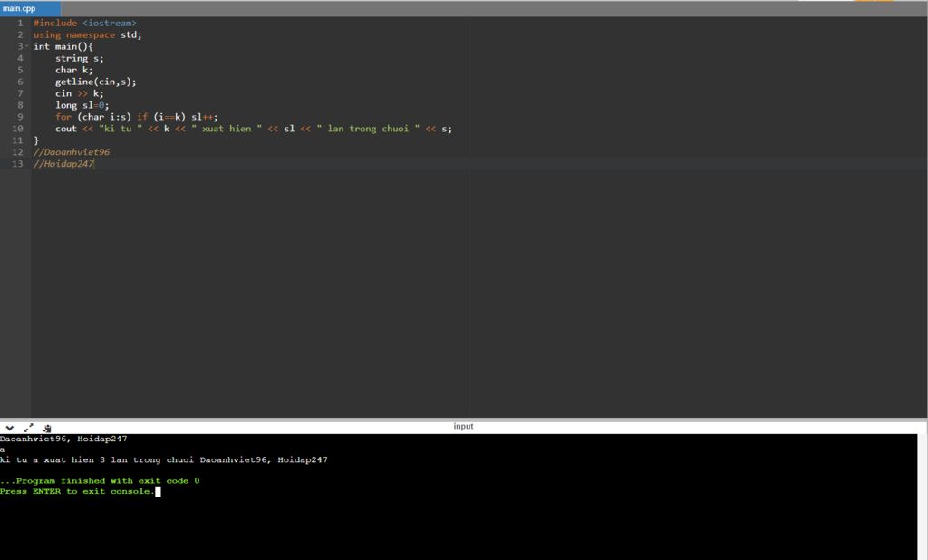
Task: Click the "cin >> k;" statement
Action: (x=80, y=93)
